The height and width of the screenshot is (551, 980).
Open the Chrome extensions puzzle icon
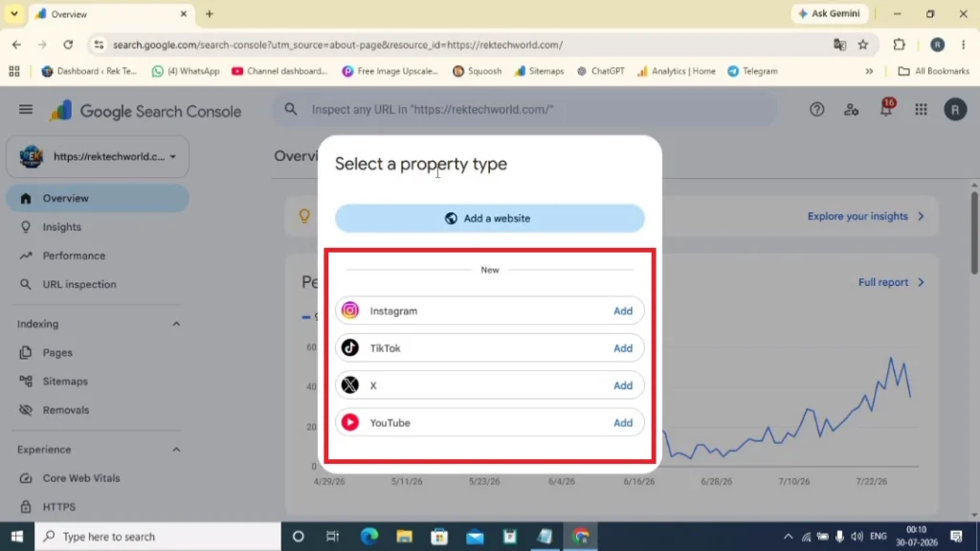(x=899, y=45)
